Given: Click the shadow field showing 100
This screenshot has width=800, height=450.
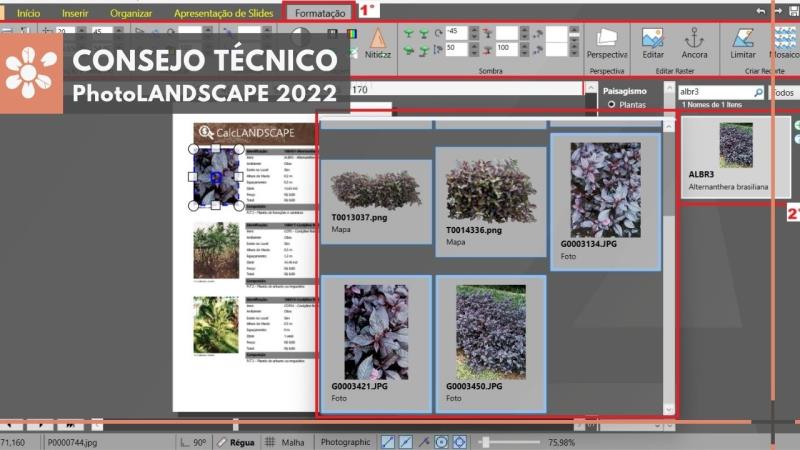Looking at the screenshot, I should (x=507, y=48).
